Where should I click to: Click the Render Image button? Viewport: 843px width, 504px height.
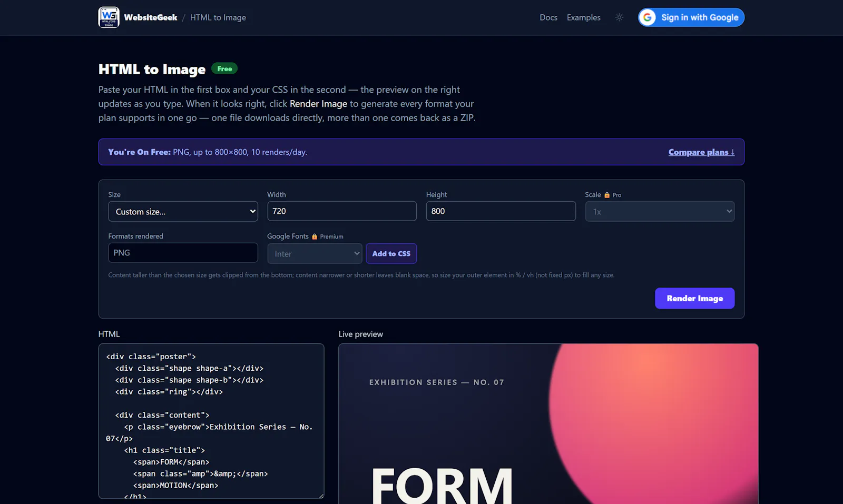tap(694, 298)
